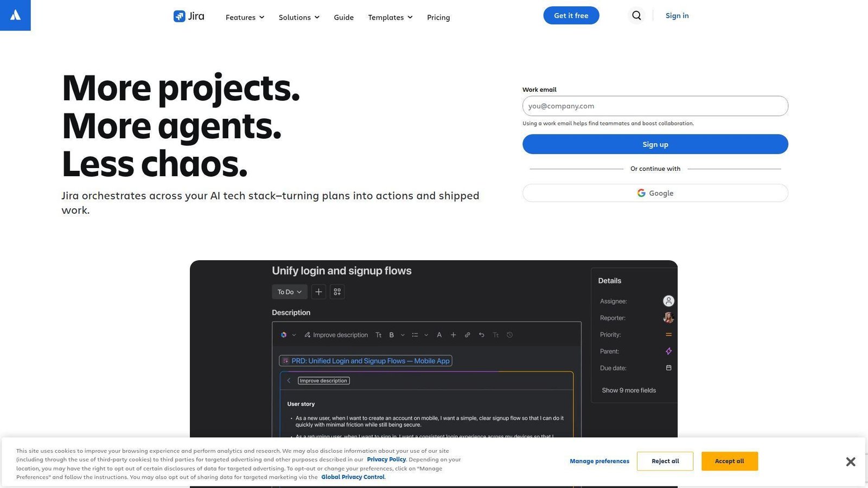This screenshot has width=868, height=488.
Task: Click the Jira logo in the header
Action: pyautogui.click(x=189, y=16)
